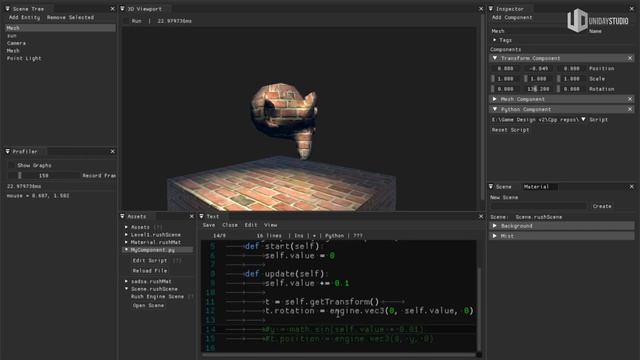
Task: Show help marker beside the Assets folder
Action: [158, 227]
